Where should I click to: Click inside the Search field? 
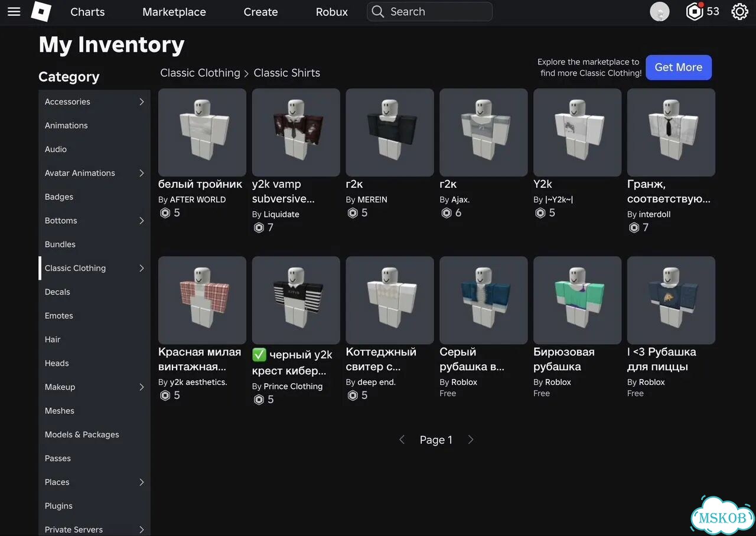click(429, 12)
